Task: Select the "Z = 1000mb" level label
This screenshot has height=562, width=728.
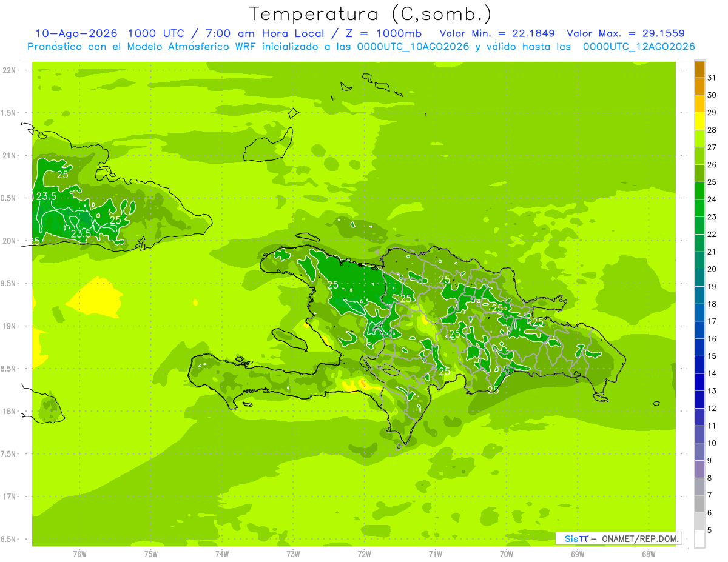Action: 383,33
